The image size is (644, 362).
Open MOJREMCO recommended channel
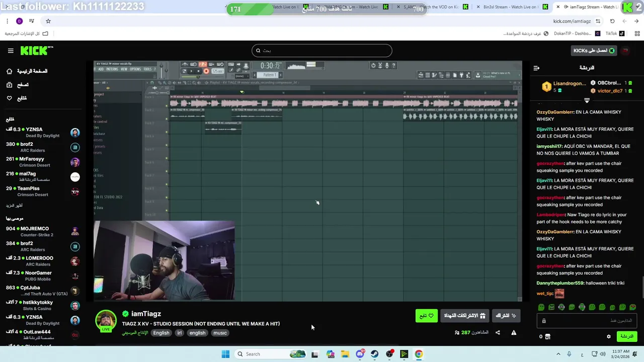(x=43, y=231)
